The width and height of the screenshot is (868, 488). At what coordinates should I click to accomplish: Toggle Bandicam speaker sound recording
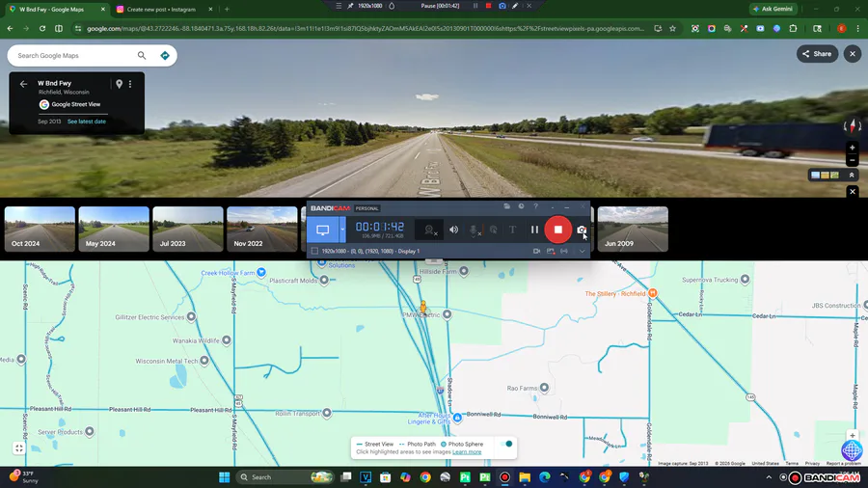tap(453, 230)
